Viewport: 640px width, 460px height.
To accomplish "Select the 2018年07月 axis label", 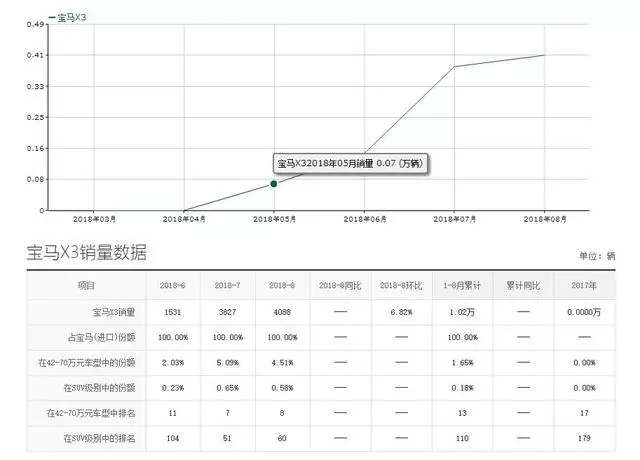I will tap(455, 219).
